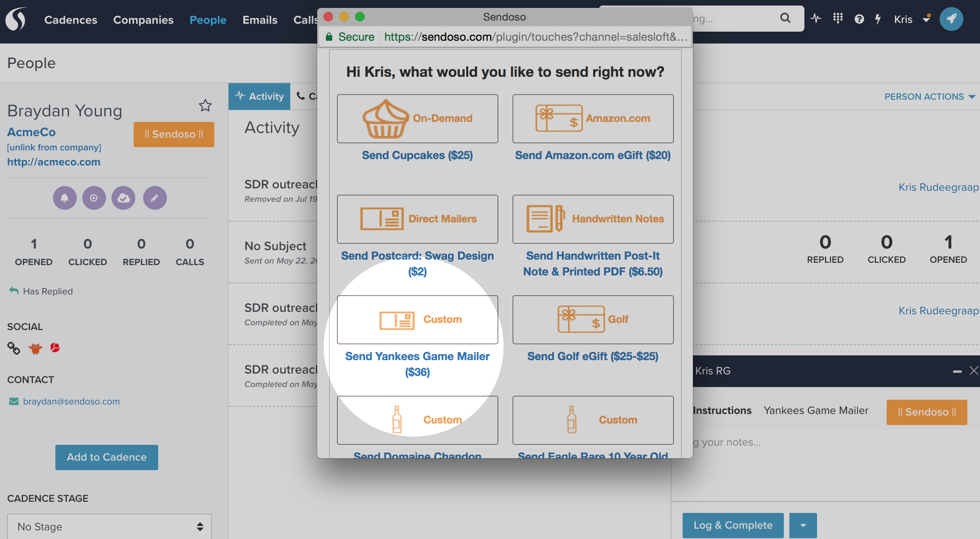Click the help question mark icon

tap(859, 19)
